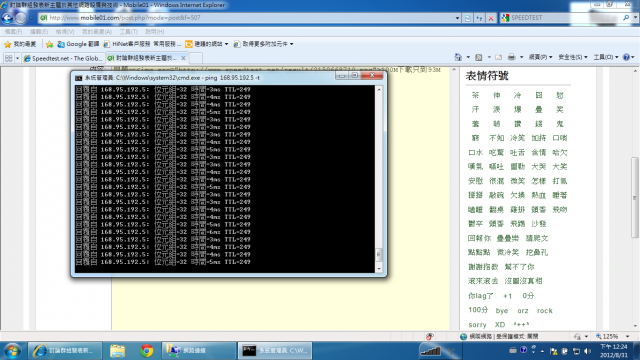Expand the Home button dropdown arrow

pyautogui.click(x=468, y=57)
